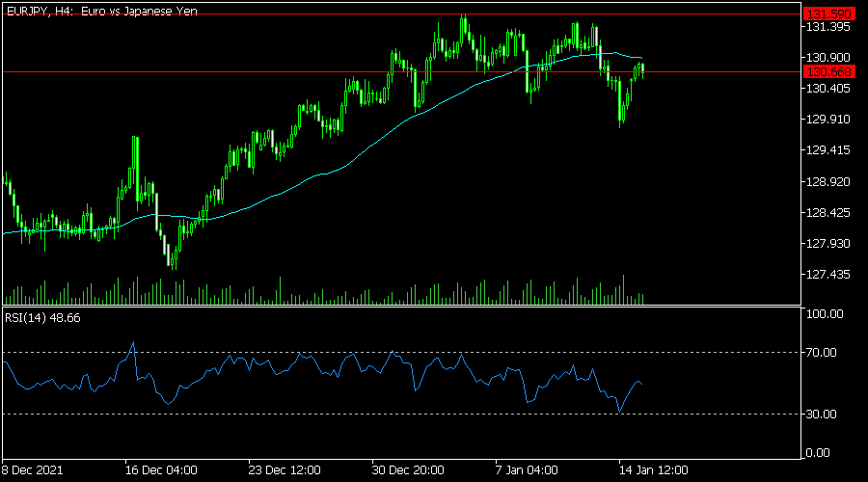Click the RSI 0.00 scale value

[x=818, y=453]
